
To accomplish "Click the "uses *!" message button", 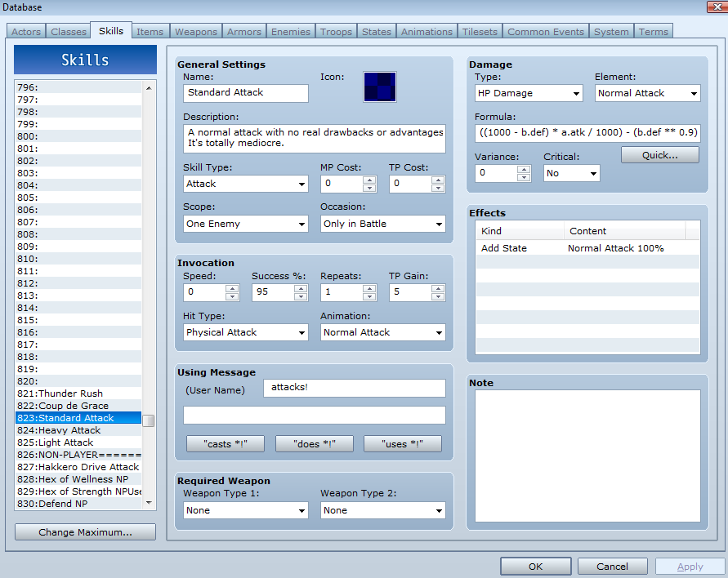I will coord(403,444).
